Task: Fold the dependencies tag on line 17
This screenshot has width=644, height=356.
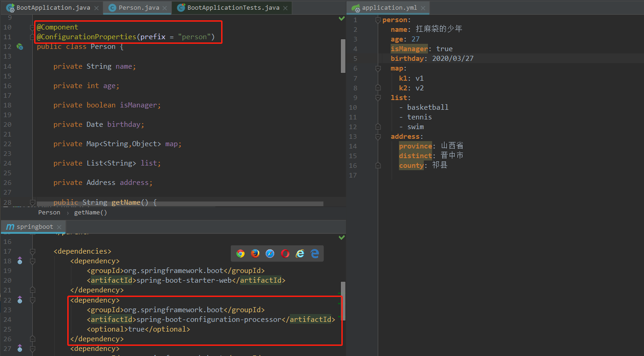Action: pos(32,251)
